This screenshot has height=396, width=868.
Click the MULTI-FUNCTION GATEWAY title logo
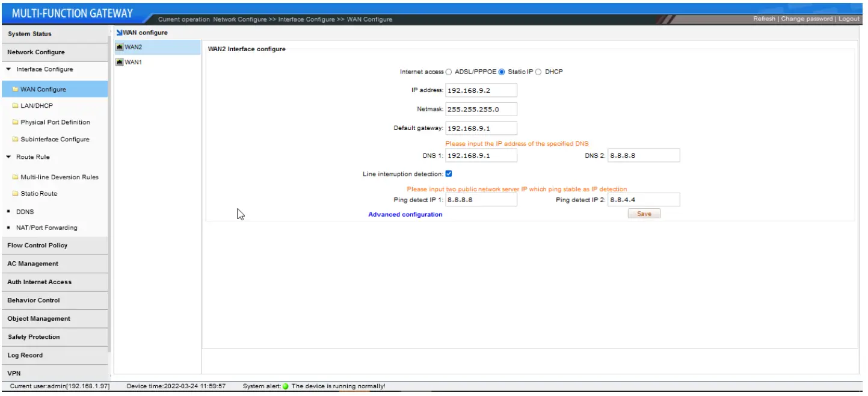point(73,13)
